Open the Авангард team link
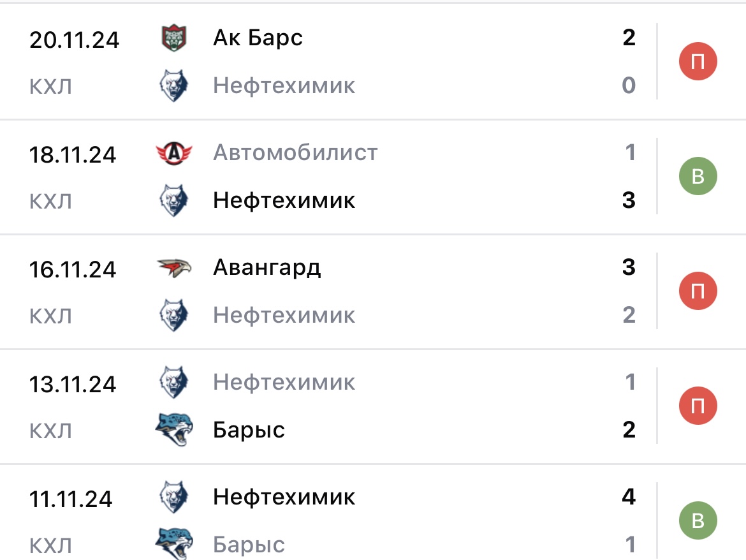The height and width of the screenshot is (560, 746). click(x=267, y=268)
